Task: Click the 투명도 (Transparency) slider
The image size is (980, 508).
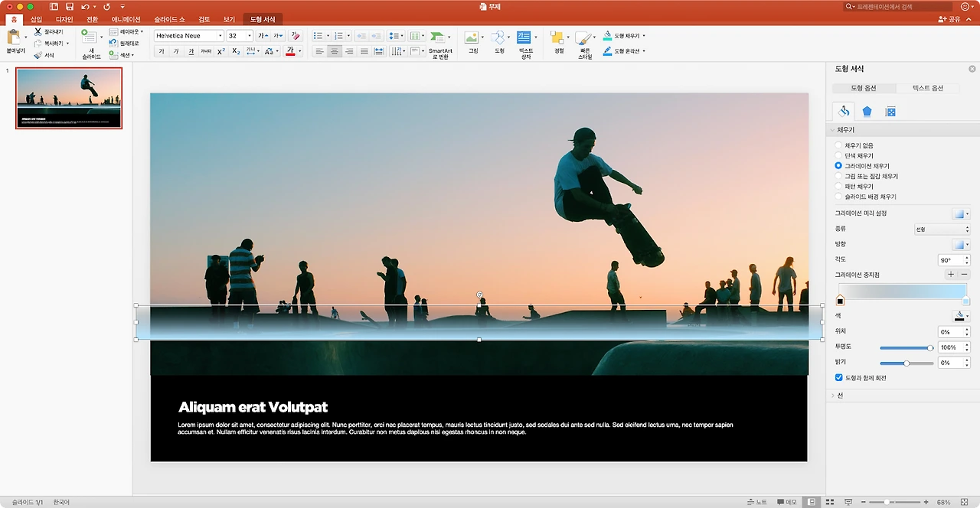Action: 906,347
